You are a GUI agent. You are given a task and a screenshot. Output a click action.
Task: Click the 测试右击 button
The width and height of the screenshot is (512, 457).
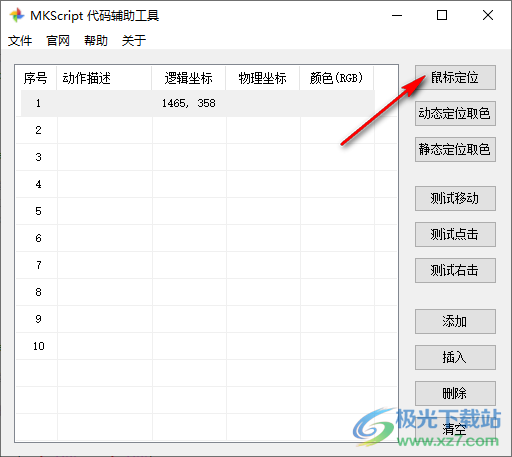455,270
